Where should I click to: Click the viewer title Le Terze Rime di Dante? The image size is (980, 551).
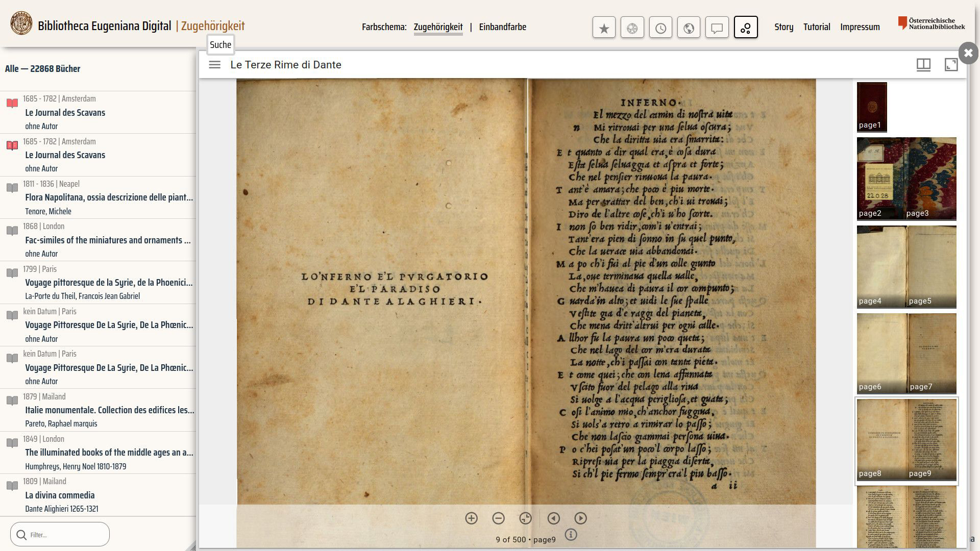click(x=286, y=65)
